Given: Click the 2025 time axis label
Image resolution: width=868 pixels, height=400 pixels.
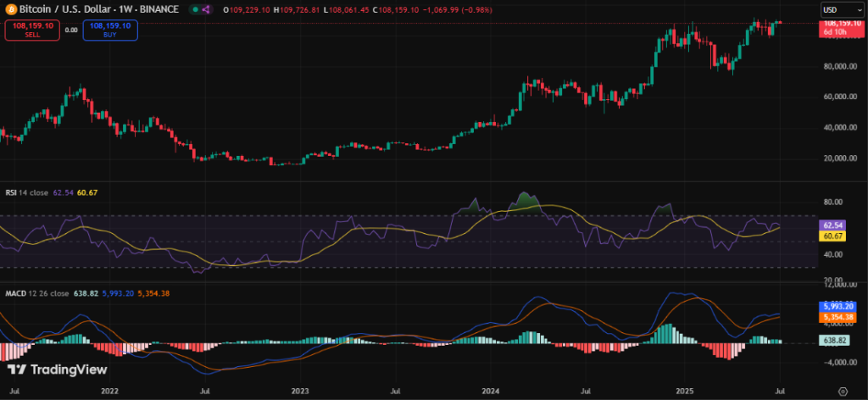Looking at the screenshot, I should coord(684,391).
